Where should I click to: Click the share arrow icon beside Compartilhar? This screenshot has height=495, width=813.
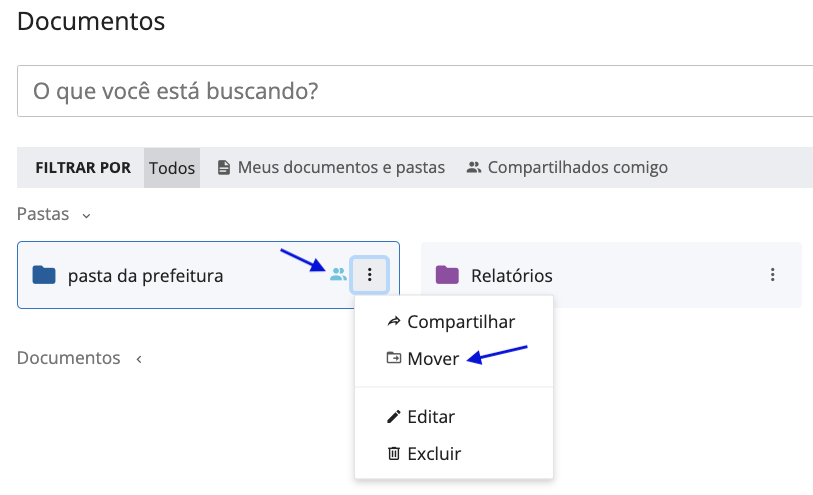pos(394,322)
